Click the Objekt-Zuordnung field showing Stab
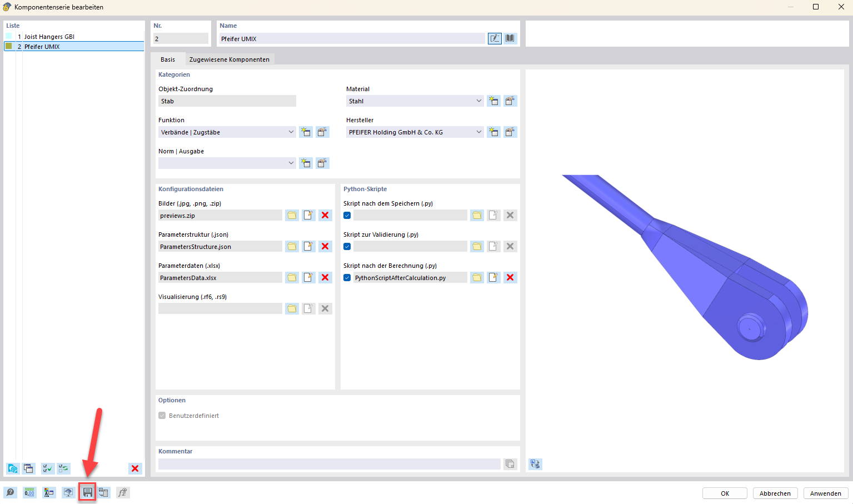This screenshot has height=504, width=853. [227, 101]
